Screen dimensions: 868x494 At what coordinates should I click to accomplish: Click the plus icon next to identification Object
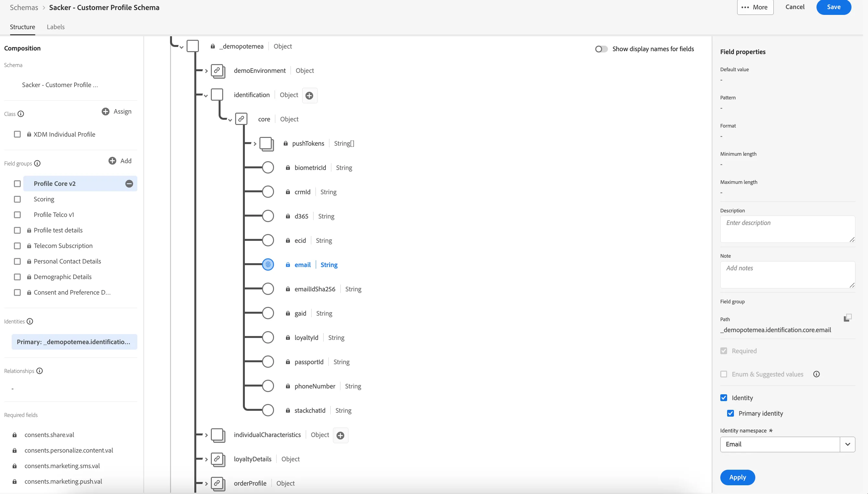pos(309,95)
